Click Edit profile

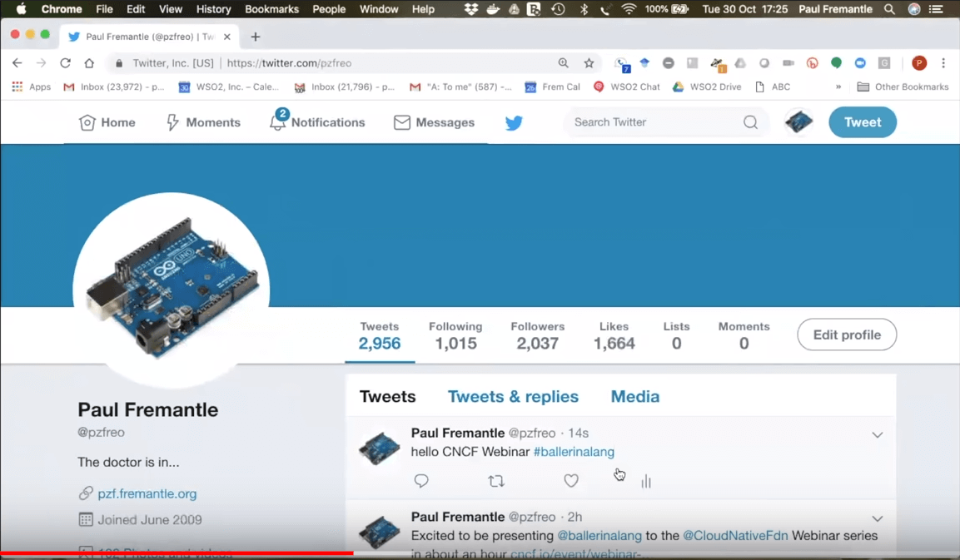(x=847, y=335)
